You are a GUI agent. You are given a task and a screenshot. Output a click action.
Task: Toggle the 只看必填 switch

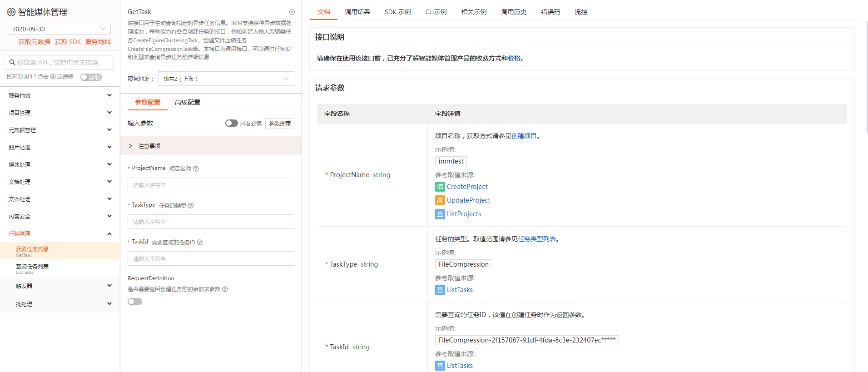click(x=232, y=123)
